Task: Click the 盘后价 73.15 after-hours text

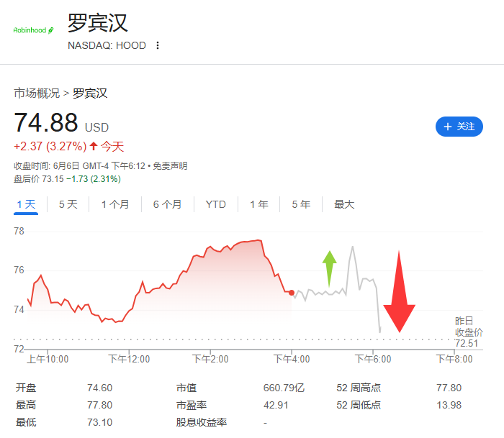Action: [x=39, y=179]
